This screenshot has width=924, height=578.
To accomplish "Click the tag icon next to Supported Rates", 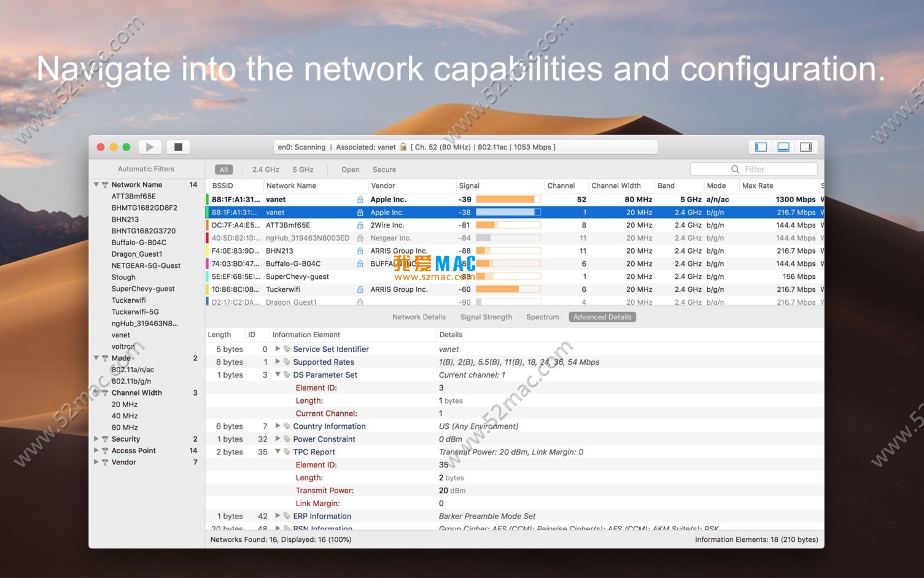I will pyautogui.click(x=287, y=362).
